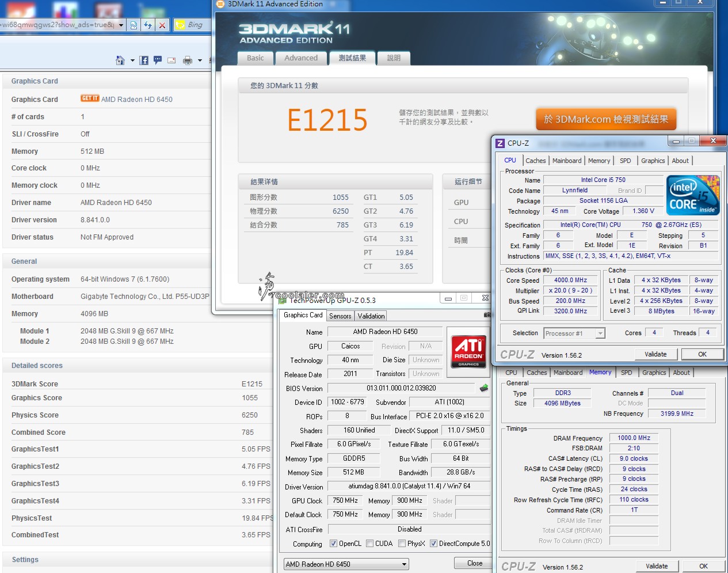Open the SPD tab in lower CPU-Z window
The image size is (728, 573).
click(627, 373)
